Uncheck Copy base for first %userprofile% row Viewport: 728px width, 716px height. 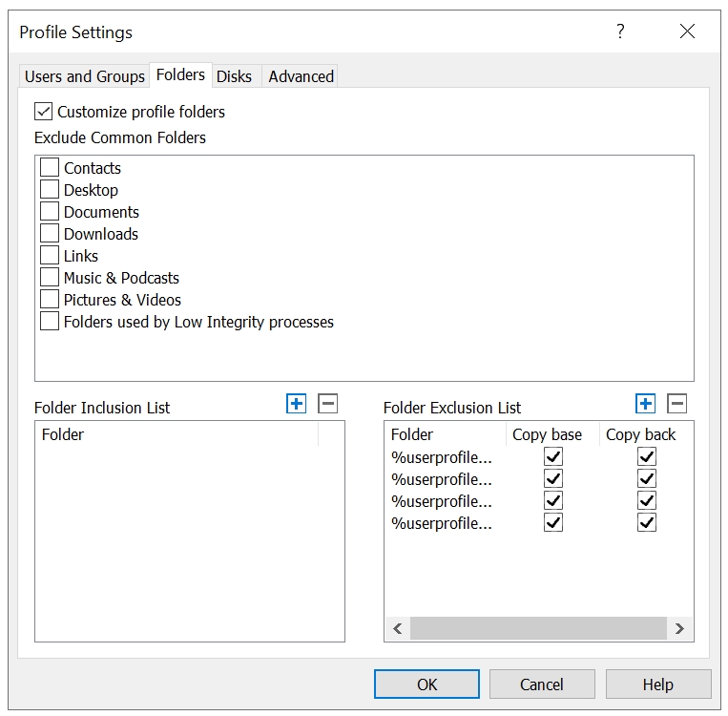(553, 457)
